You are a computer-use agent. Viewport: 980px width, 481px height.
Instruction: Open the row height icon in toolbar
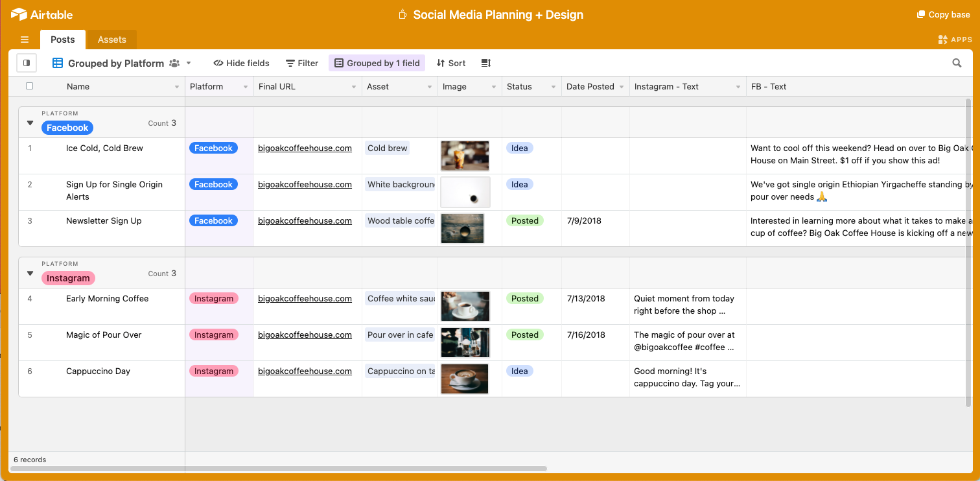pyautogui.click(x=486, y=63)
